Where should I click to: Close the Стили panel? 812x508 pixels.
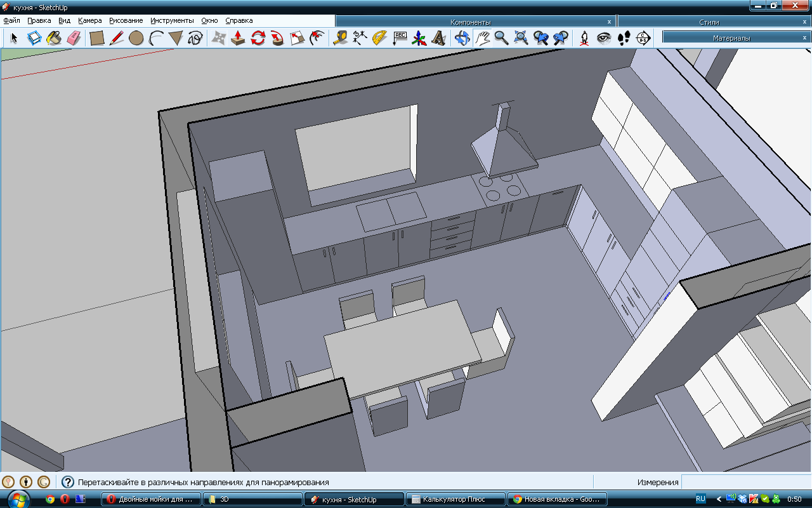pyautogui.click(x=804, y=22)
